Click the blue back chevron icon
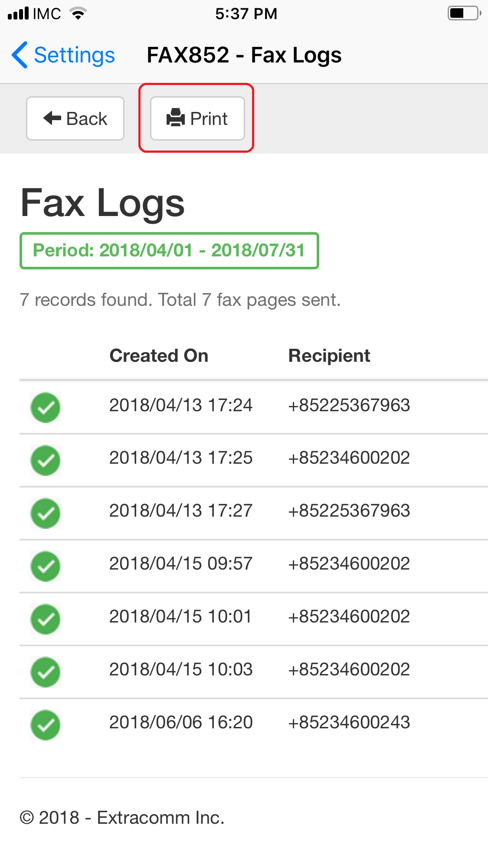This screenshot has height=868, width=488. 20,55
